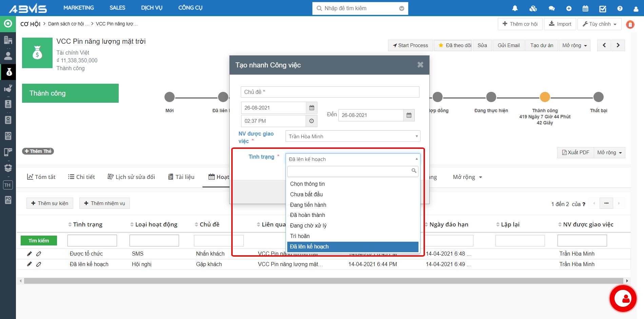Screen dimensions: 644x319
Task: Choose Đã hoàn thành from status list
Action: click(308, 215)
